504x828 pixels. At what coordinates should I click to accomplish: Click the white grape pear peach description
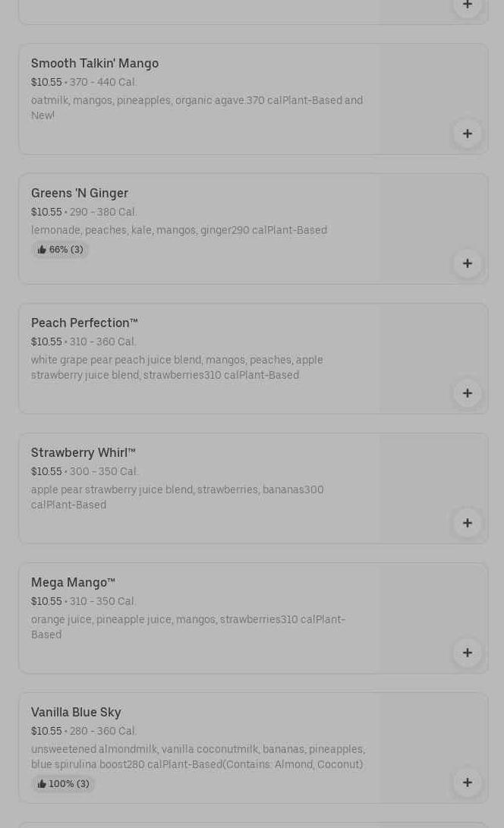[177, 368]
